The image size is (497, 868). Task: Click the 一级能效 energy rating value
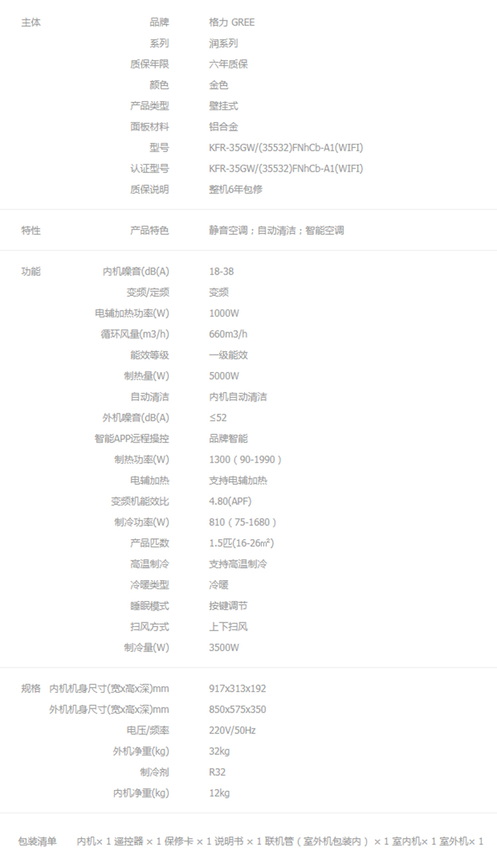point(228,355)
